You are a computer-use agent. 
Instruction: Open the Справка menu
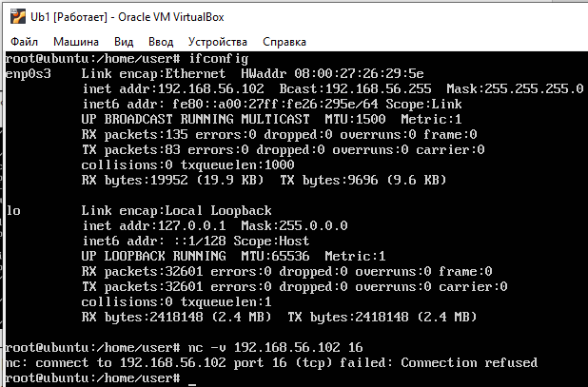[284, 42]
